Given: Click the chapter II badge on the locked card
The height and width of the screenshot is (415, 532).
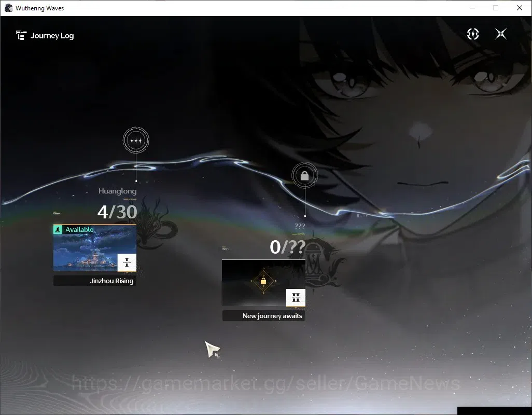Looking at the screenshot, I should coord(296,298).
